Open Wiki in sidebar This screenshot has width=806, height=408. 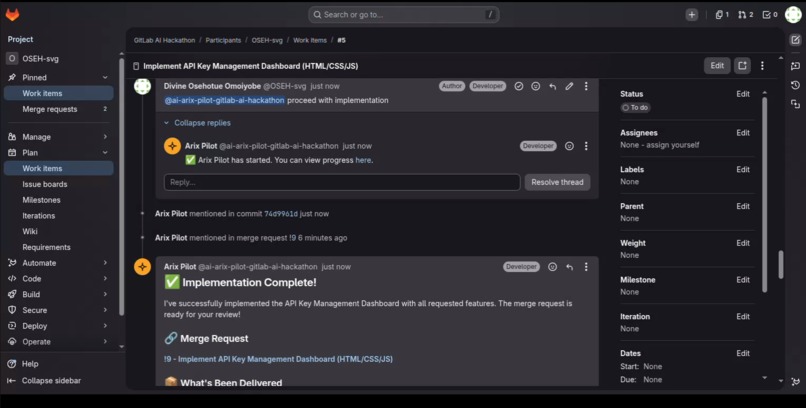click(59, 231)
